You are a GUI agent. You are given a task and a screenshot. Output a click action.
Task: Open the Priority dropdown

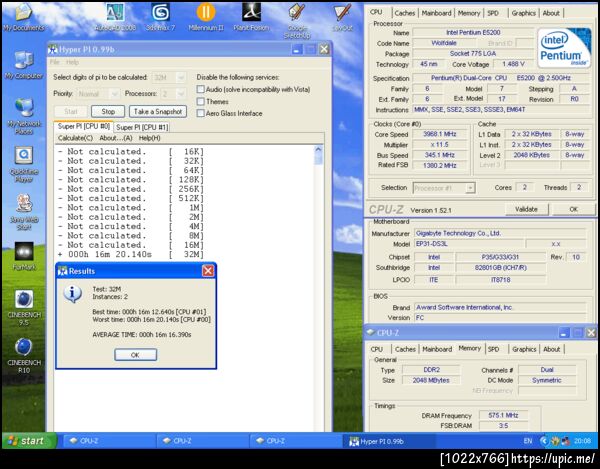pos(98,94)
